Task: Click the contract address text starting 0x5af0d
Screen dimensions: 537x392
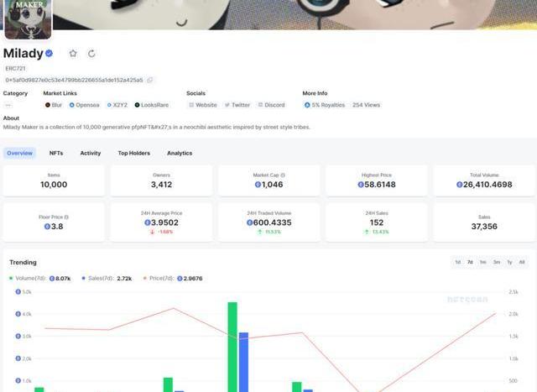Action: point(74,80)
